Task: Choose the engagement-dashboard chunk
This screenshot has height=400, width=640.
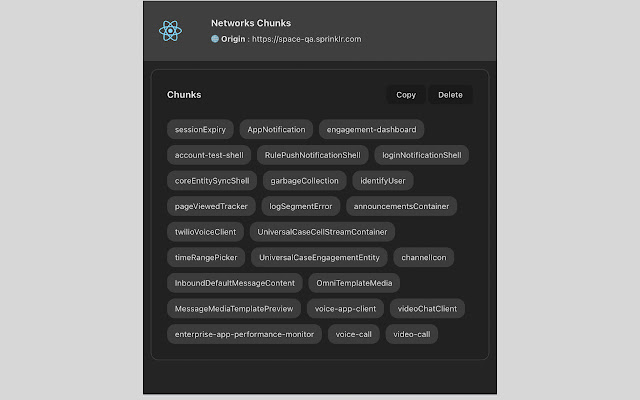Action: coord(372,129)
